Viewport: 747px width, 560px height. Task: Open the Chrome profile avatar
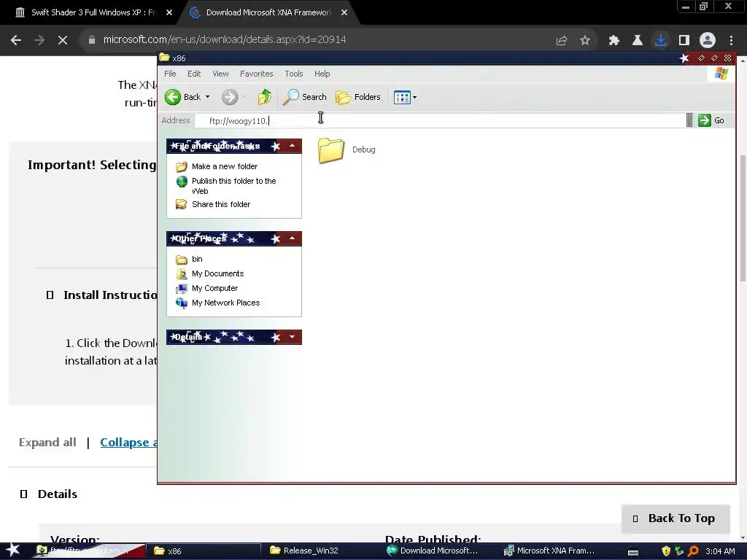(708, 40)
